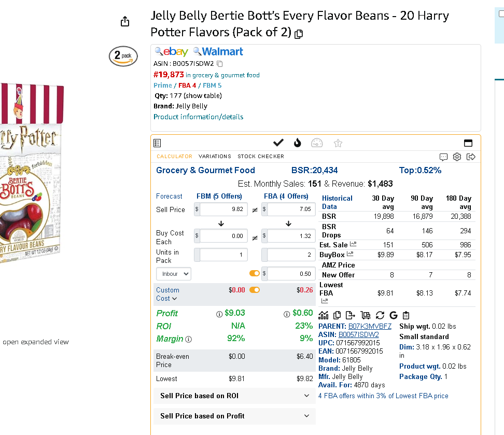Toggle the inbound shipping cost switch
The height and width of the screenshot is (435, 504).
pyautogui.click(x=254, y=273)
